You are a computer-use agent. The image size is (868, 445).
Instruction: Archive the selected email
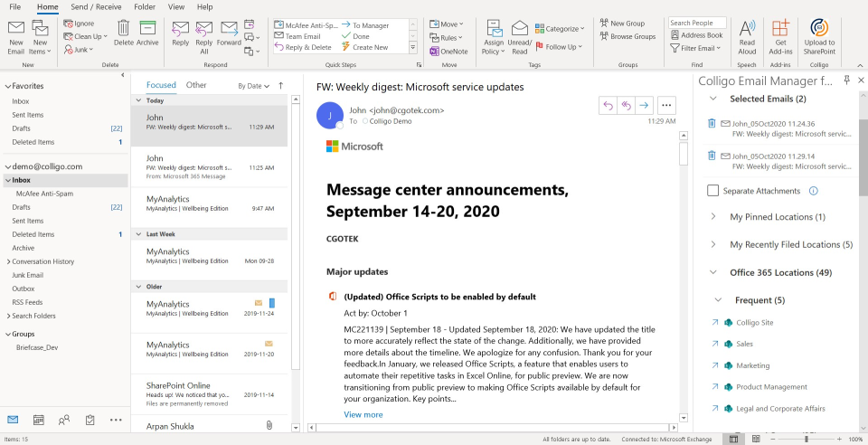(x=147, y=33)
